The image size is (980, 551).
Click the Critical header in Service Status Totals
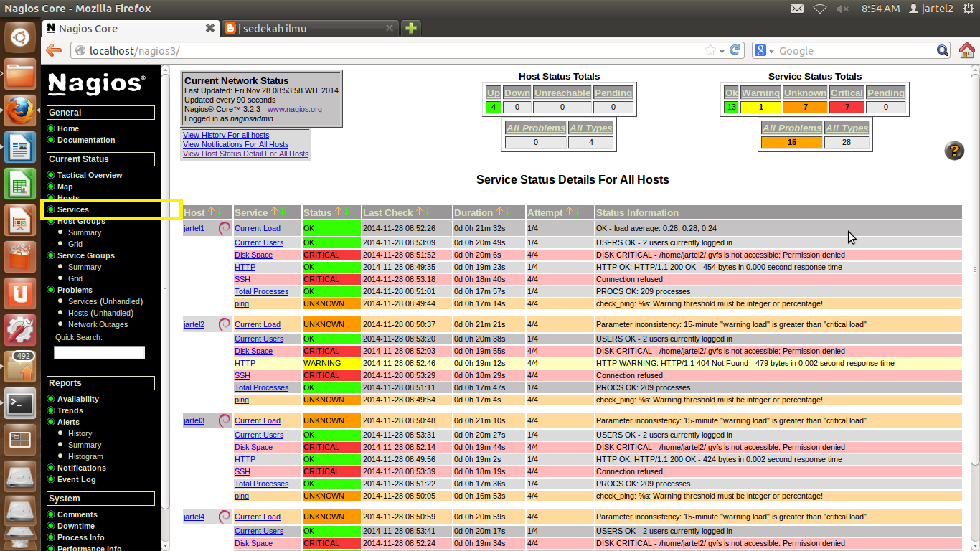pos(847,93)
